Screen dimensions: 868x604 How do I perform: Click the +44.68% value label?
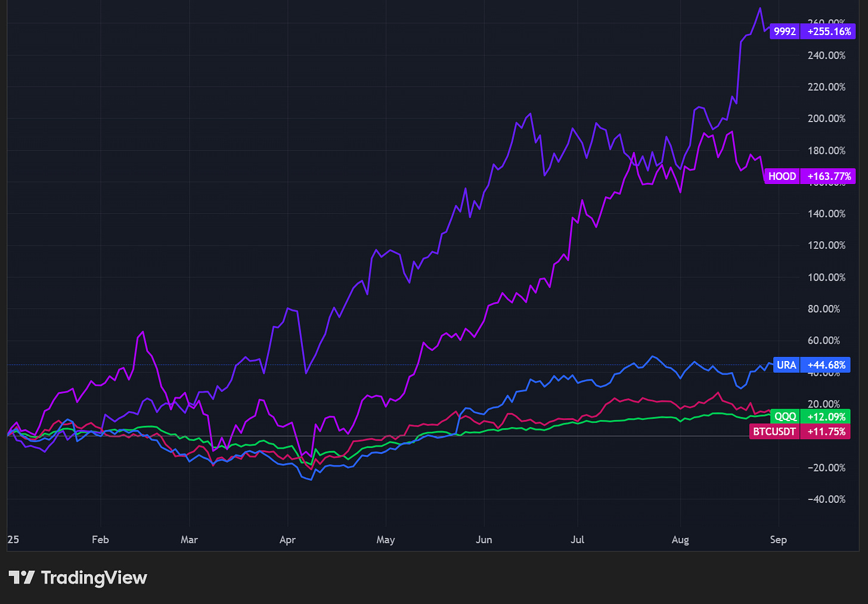point(826,365)
